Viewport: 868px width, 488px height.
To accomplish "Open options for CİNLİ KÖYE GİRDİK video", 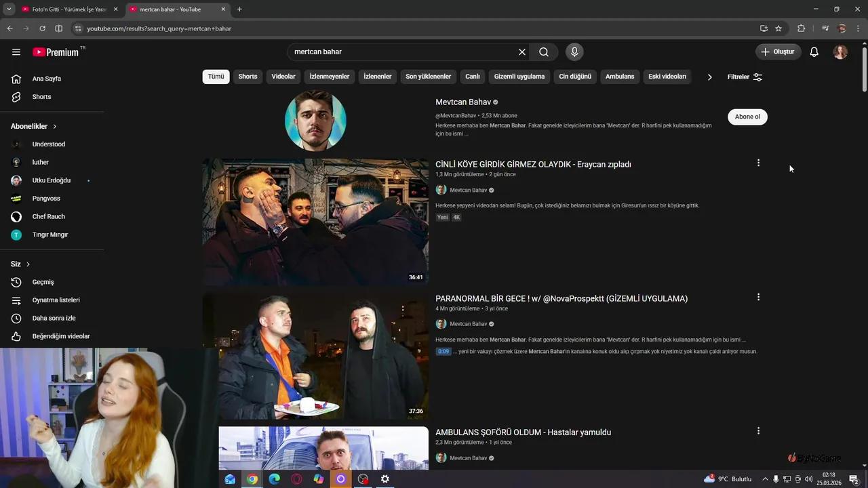I will tap(758, 163).
